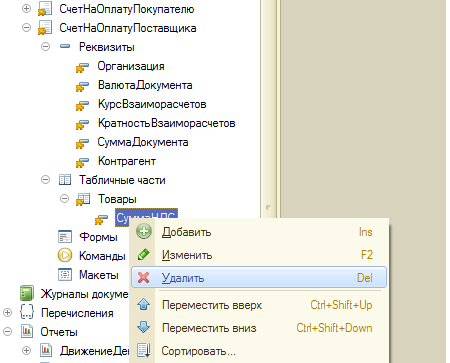The image size is (450, 363).
Task: Collapse the Товары tabular section
Action: [x=64, y=199]
